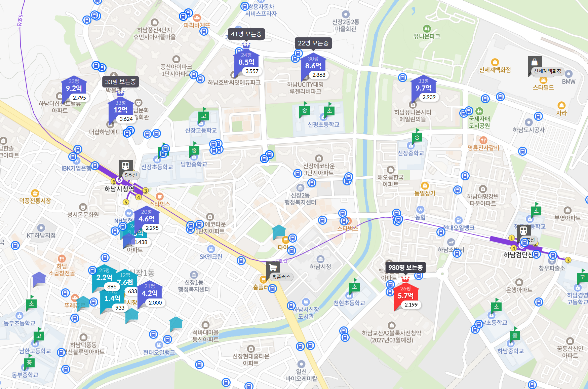Image resolution: width=588 pixels, height=389 pixels.
Task: Click the 하남UCITY대명루첸리버파크 label
Action: [x=305, y=88]
